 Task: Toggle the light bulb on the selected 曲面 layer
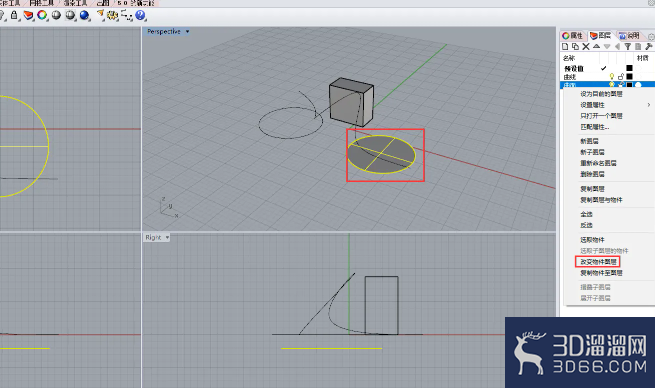(612, 85)
